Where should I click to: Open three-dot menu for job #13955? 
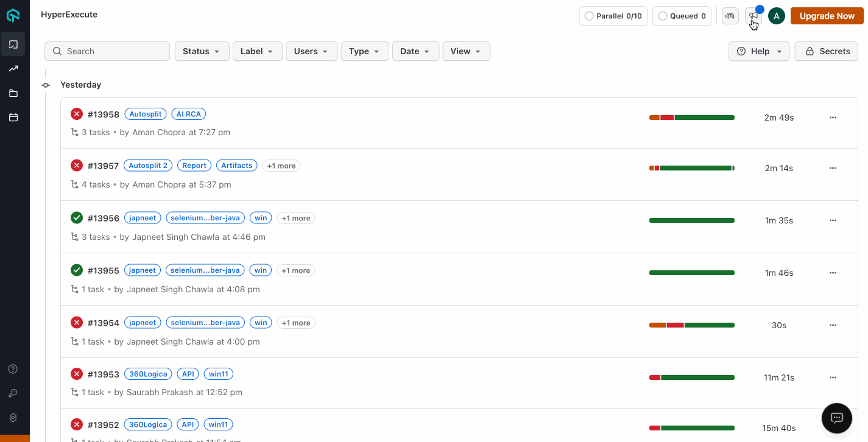tap(833, 273)
